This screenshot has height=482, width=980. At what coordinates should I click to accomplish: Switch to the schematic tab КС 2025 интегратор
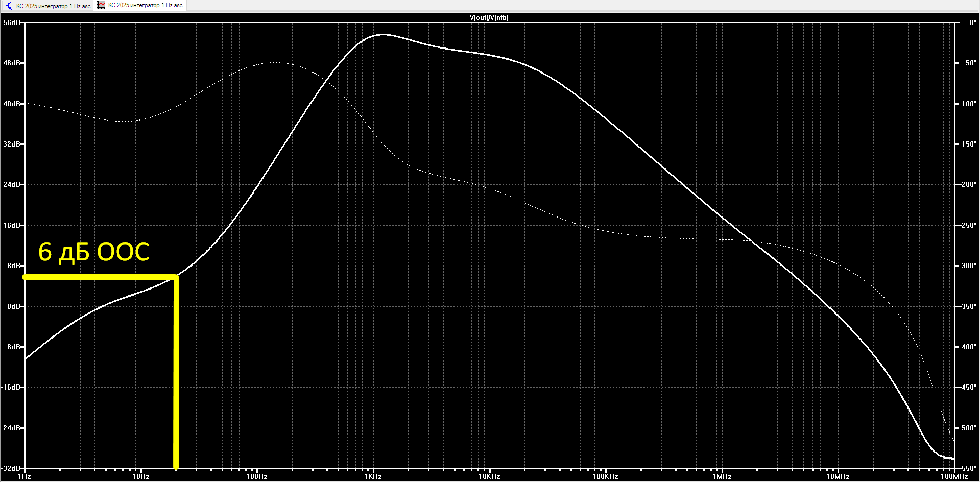(47, 6)
